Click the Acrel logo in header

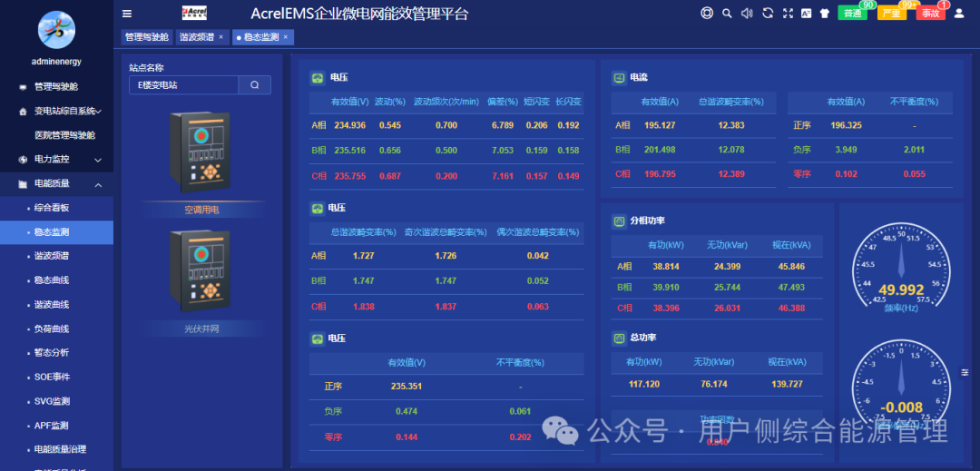click(194, 13)
